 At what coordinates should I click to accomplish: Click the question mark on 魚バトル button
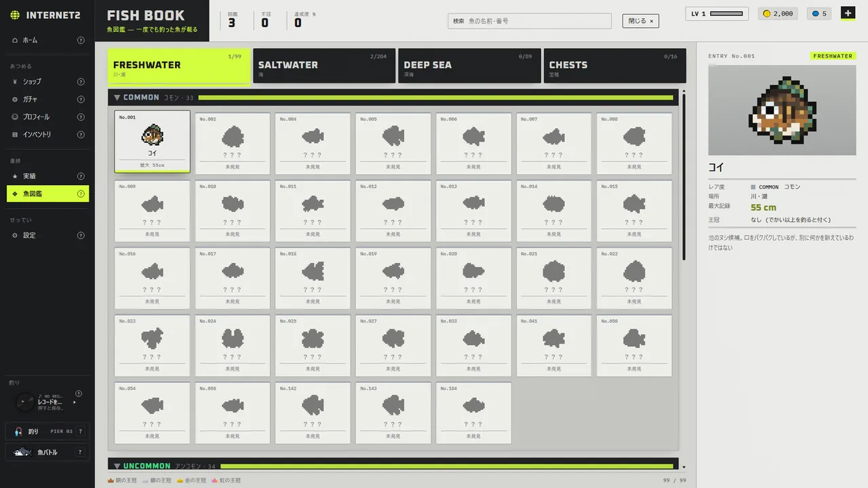point(80,452)
